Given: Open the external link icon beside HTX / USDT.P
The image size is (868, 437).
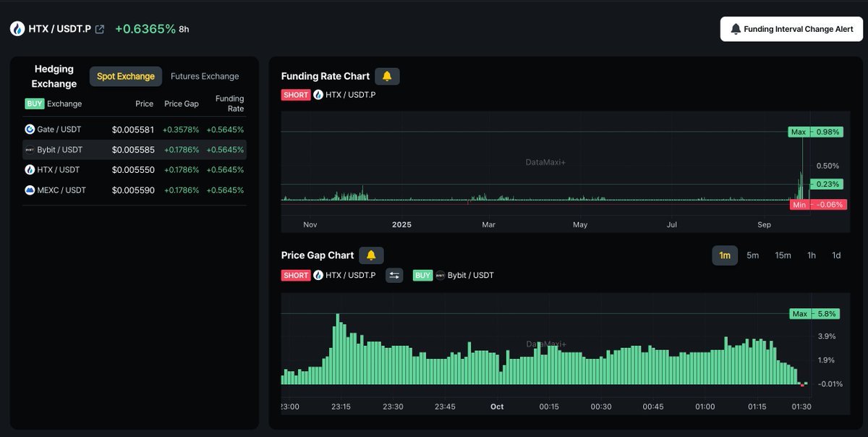Looking at the screenshot, I should 100,29.
